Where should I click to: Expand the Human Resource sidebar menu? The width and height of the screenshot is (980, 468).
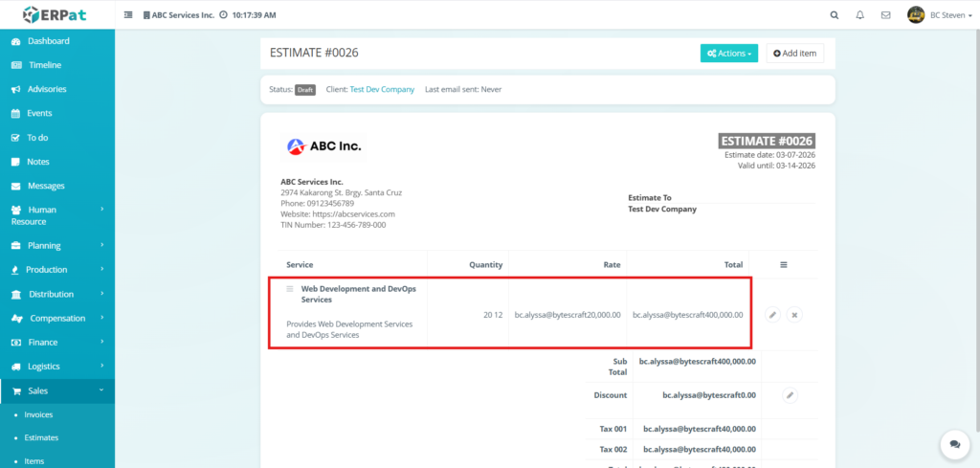[x=56, y=215]
